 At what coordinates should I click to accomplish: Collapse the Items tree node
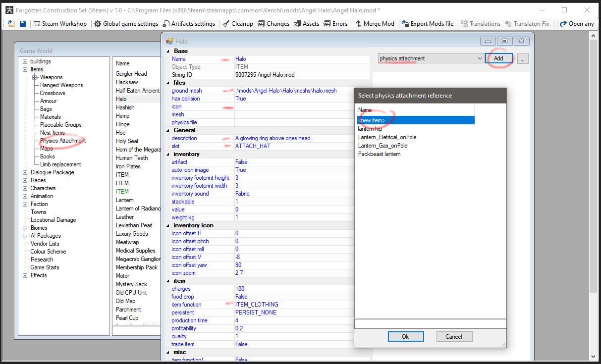coord(25,69)
